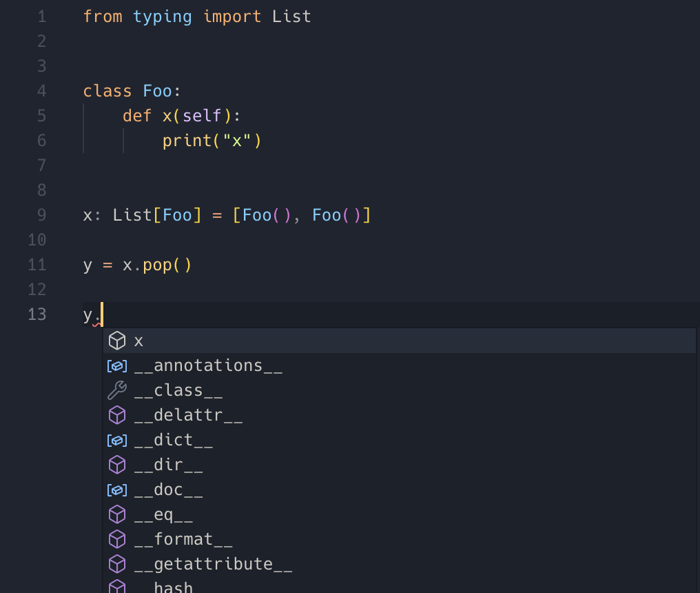Click the cube icon beside __getattribute__

[x=117, y=564]
